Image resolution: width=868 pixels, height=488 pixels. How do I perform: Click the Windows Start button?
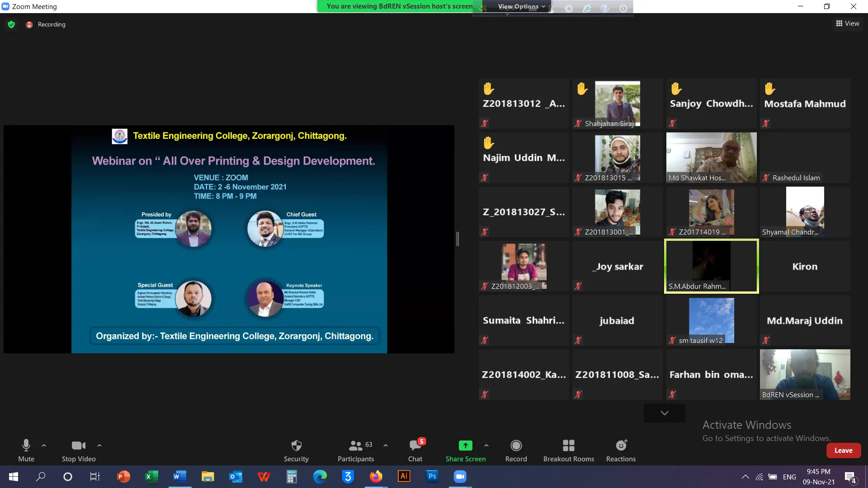pyautogui.click(x=14, y=477)
